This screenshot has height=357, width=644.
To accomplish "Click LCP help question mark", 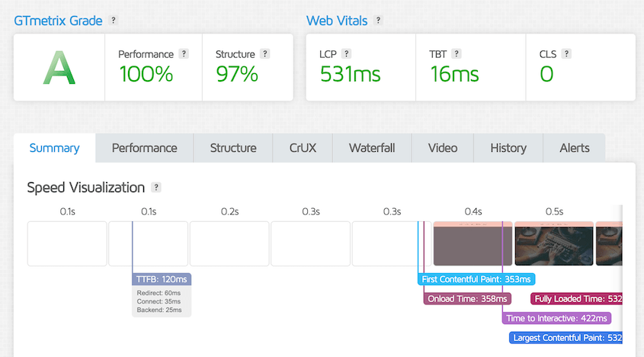I will coord(346,54).
